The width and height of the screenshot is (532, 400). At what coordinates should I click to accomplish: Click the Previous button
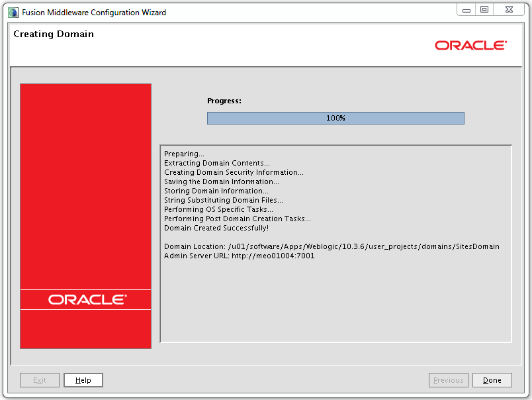pyautogui.click(x=448, y=380)
